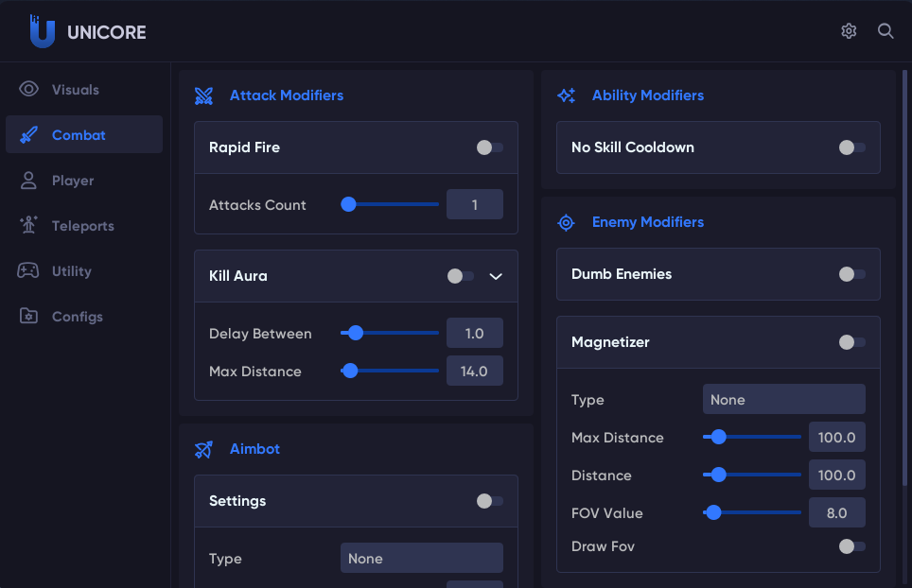
Task: Click the crossed swords Attack Modifiers icon
Action: point(204,95)
